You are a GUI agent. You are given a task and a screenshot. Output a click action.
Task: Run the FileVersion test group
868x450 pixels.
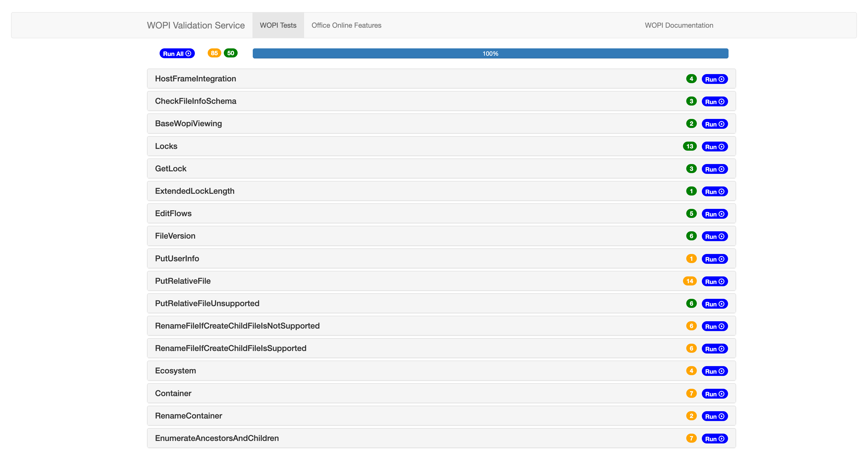[x=714, y=236]
